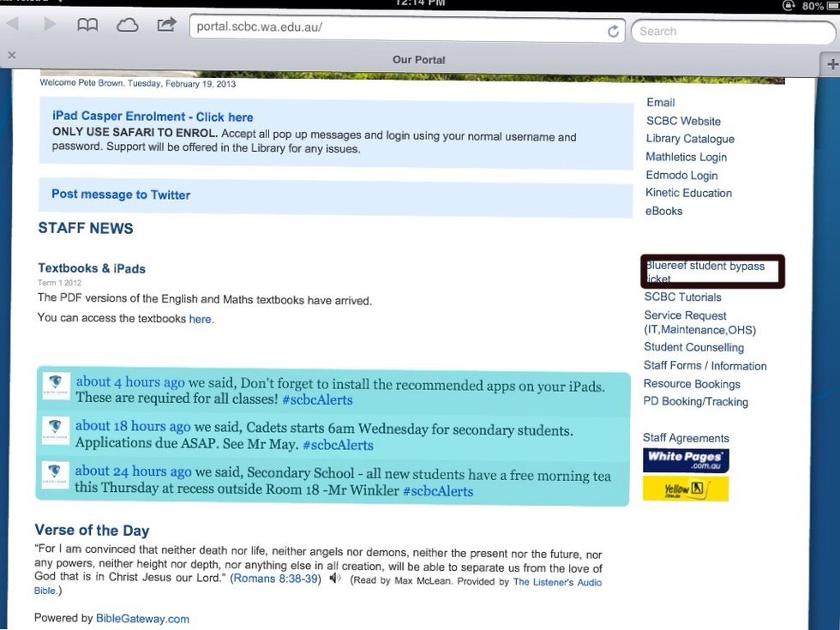Image resolution: width=840 pixels, height=630 pixels.
Task: Click the Romans 8:38-39 reference link
Action: coord(275,579)
